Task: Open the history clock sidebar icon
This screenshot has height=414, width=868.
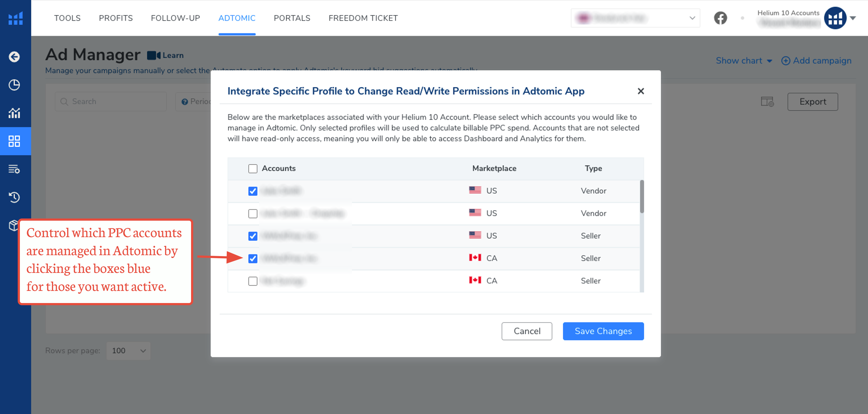Action: pos(14,197)
